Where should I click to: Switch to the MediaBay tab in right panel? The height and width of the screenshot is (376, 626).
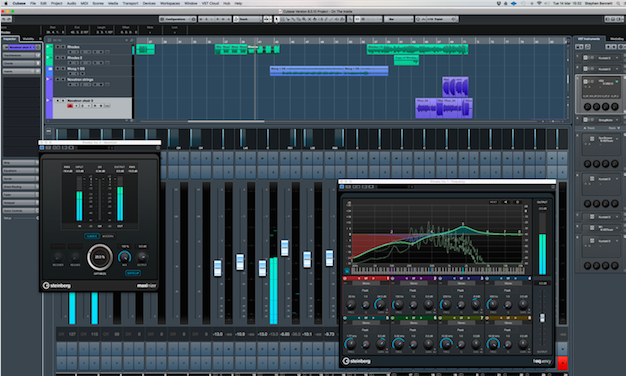[617, 39]
